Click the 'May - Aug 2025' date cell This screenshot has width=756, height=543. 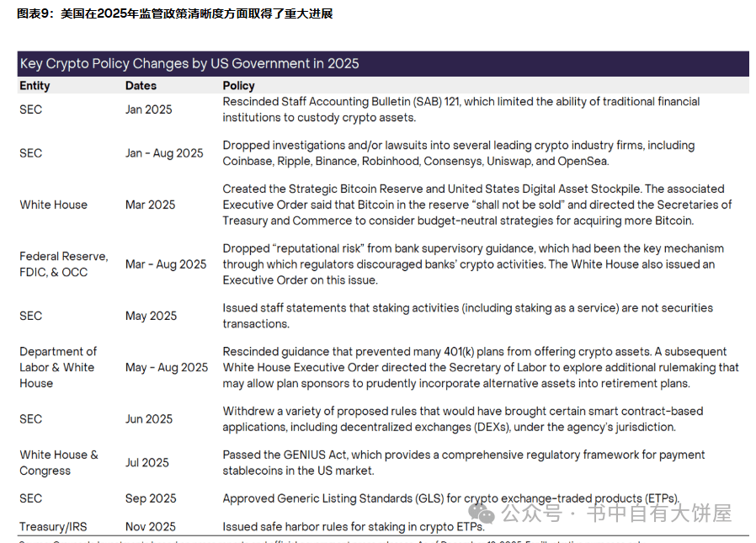(167, 367)
